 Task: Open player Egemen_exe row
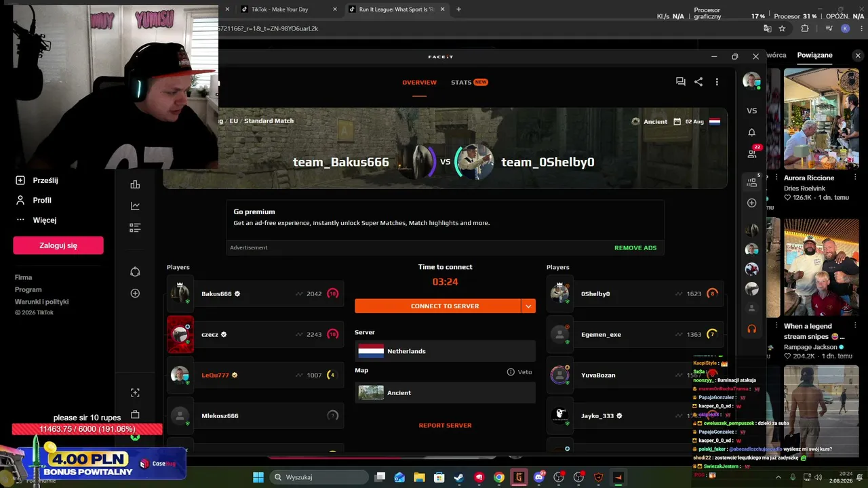[x=635, y=334]
